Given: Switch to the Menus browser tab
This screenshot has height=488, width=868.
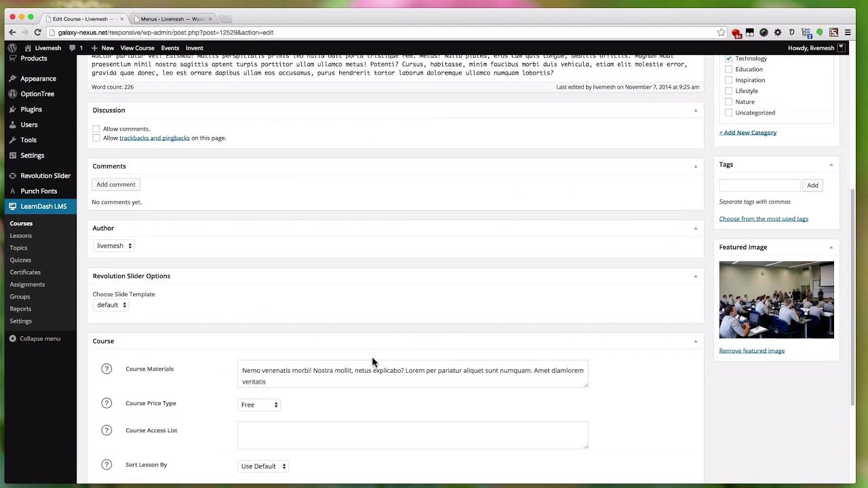Looking at the screenshot, I should (172, 19).
